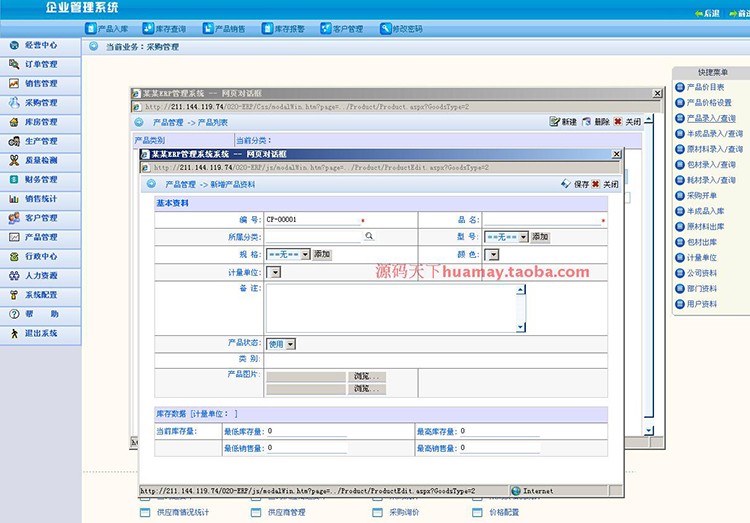Open 产品价目表 in the quick menu
The height and width of the screenshot is (523, 750).
tap(700, 87)
